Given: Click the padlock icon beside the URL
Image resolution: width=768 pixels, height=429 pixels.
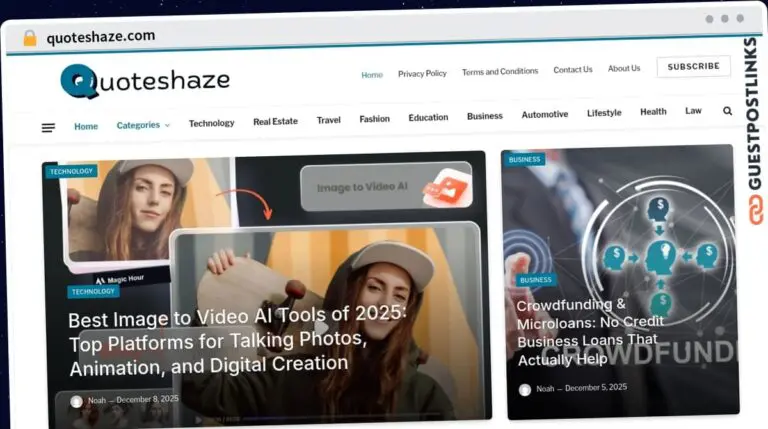Looking at the screenshot, I should 30,38.
